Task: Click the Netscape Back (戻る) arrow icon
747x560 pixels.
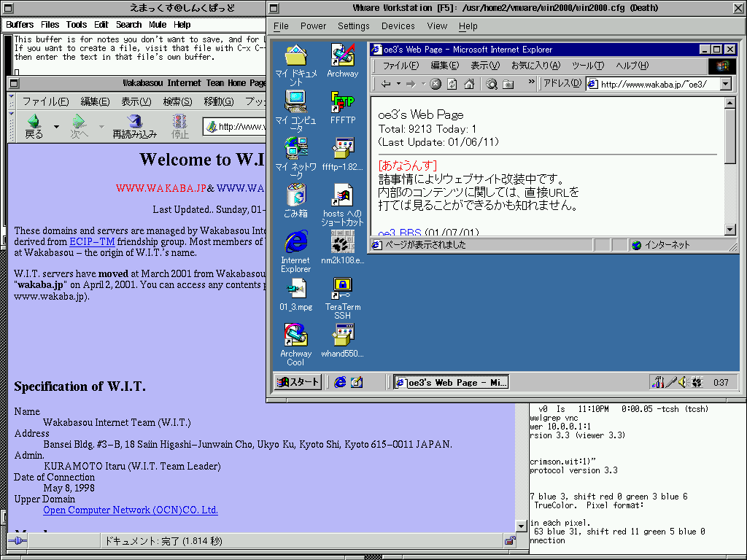Action: click(x=34, y=122)
